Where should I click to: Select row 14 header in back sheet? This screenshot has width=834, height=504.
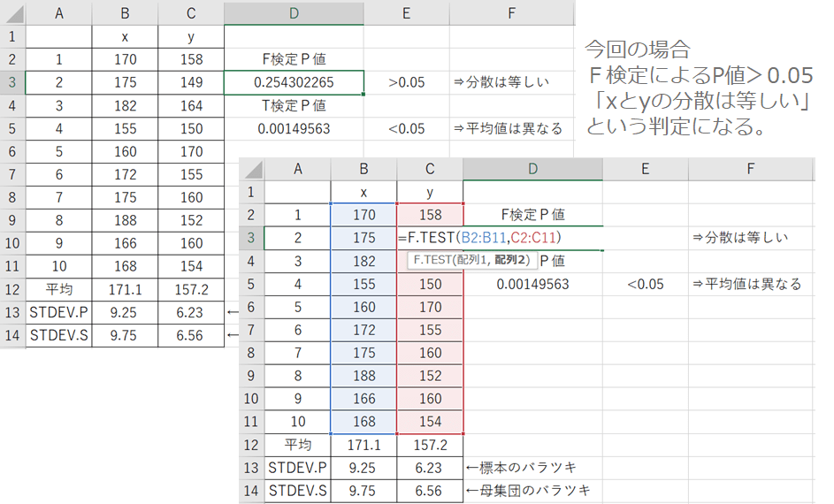coord(12,335)
